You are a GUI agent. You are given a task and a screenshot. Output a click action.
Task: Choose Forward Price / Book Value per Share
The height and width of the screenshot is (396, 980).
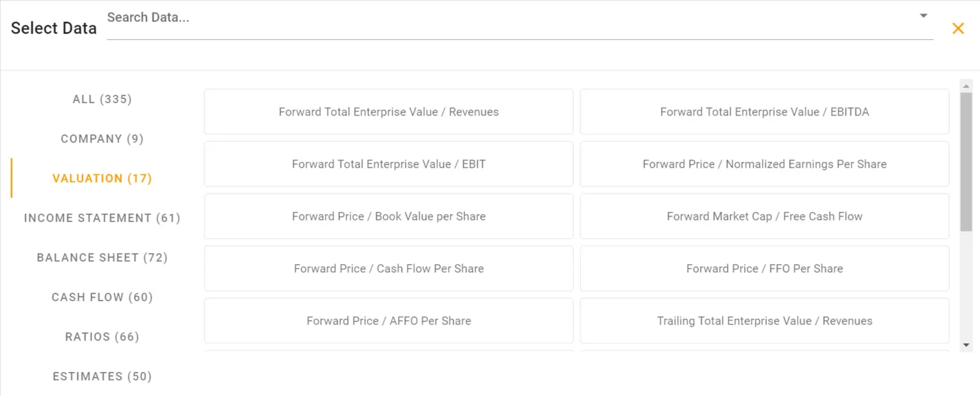tap(389, 217)
